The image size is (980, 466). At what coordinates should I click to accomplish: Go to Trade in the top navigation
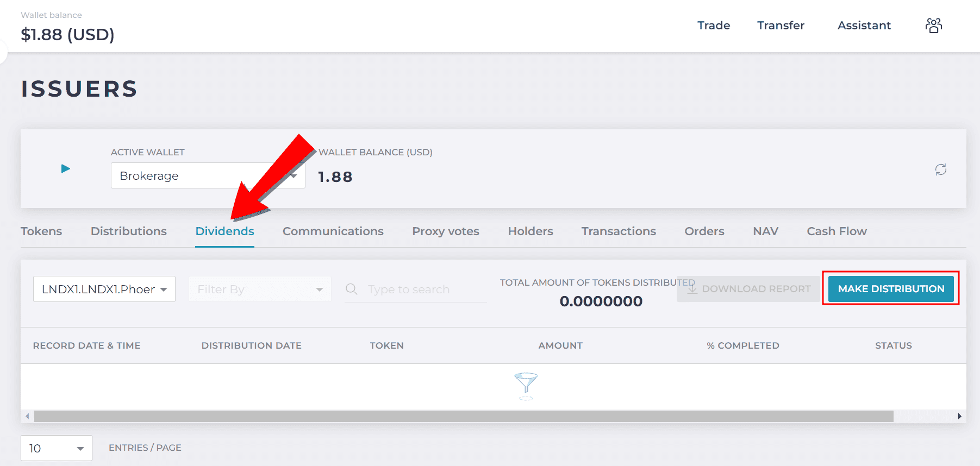[x=714, y=26]
